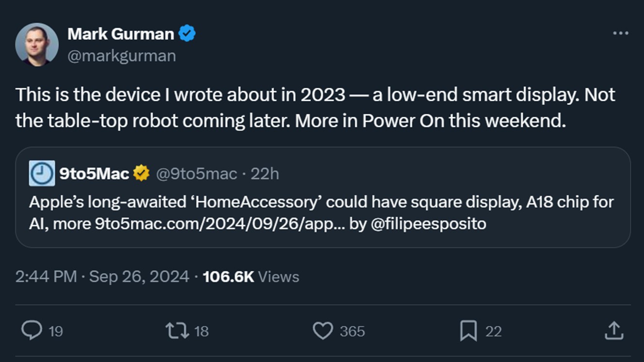Open the 106.6K Views count
This screenshot has height=362, width=644.
[251, 277]
